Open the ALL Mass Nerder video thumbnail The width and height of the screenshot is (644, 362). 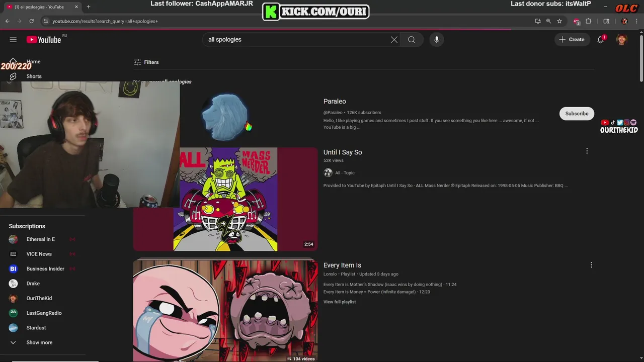pos(225,199)
